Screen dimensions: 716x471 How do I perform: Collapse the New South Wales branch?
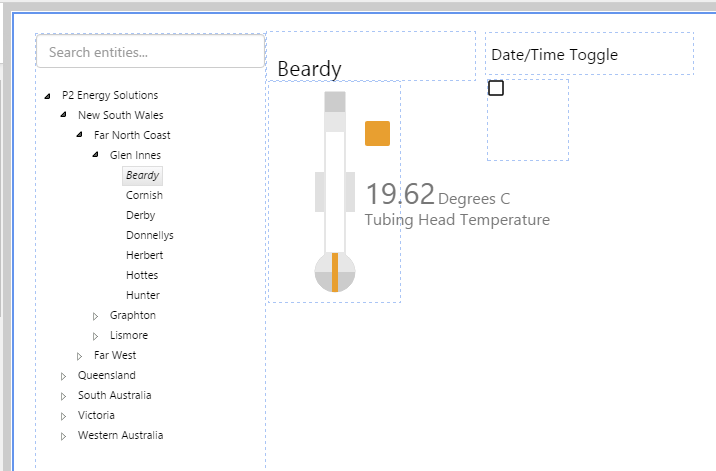[x=64, y=116]
